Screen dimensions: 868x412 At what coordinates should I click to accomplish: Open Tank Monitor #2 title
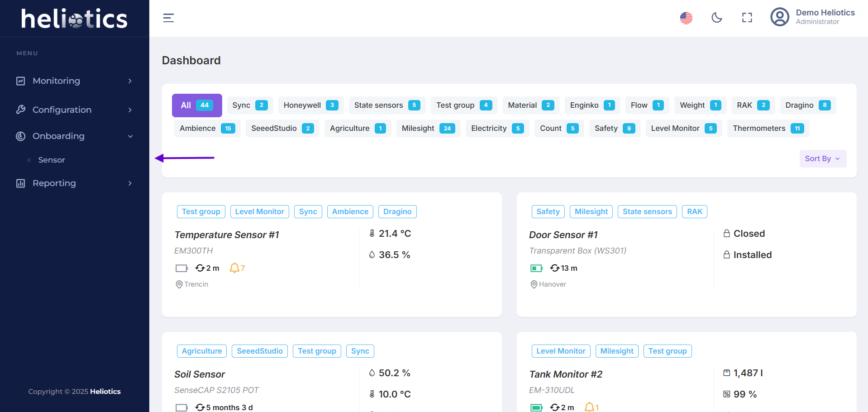[566, 374]
